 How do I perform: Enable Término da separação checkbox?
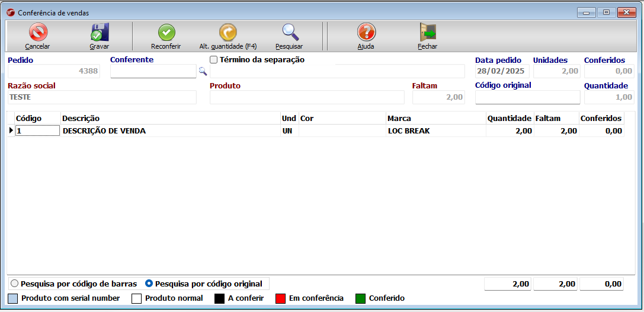click(214, 60)
